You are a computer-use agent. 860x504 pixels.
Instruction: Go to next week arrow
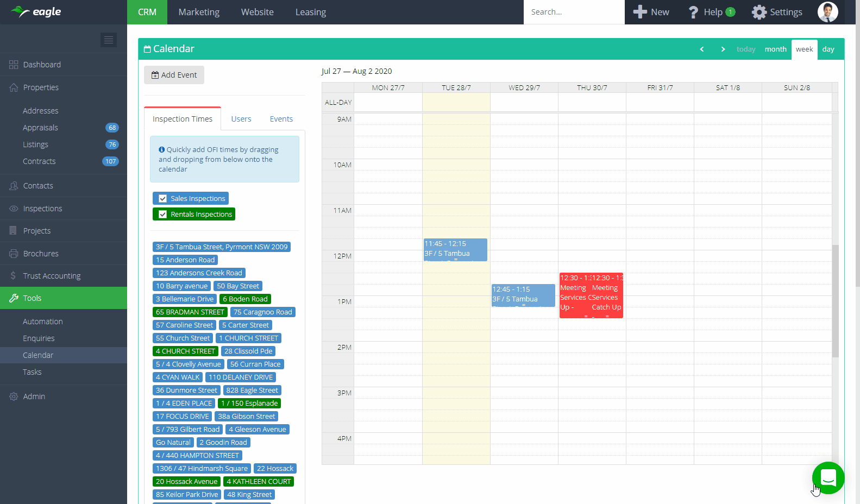tap(723, 49)
